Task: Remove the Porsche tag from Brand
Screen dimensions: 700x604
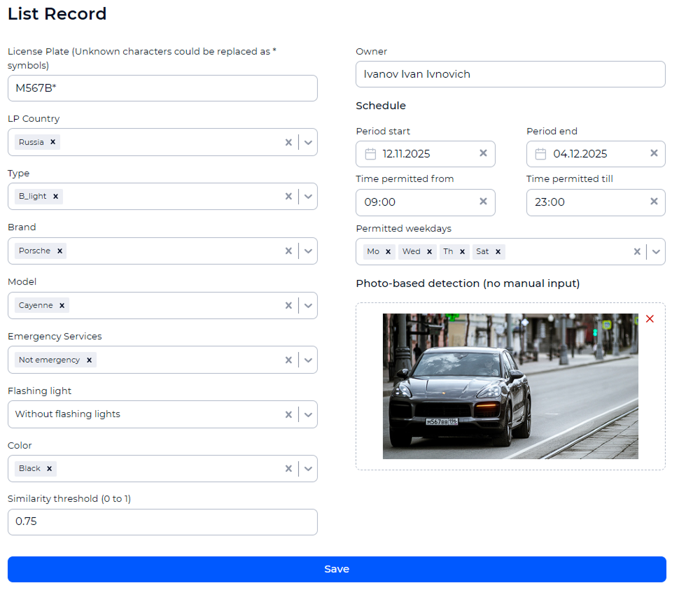Action: 60,251
